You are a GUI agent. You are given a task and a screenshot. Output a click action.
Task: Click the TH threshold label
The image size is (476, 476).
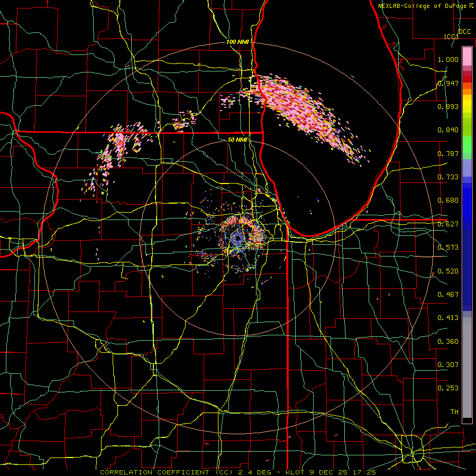[x=454, y=412]
